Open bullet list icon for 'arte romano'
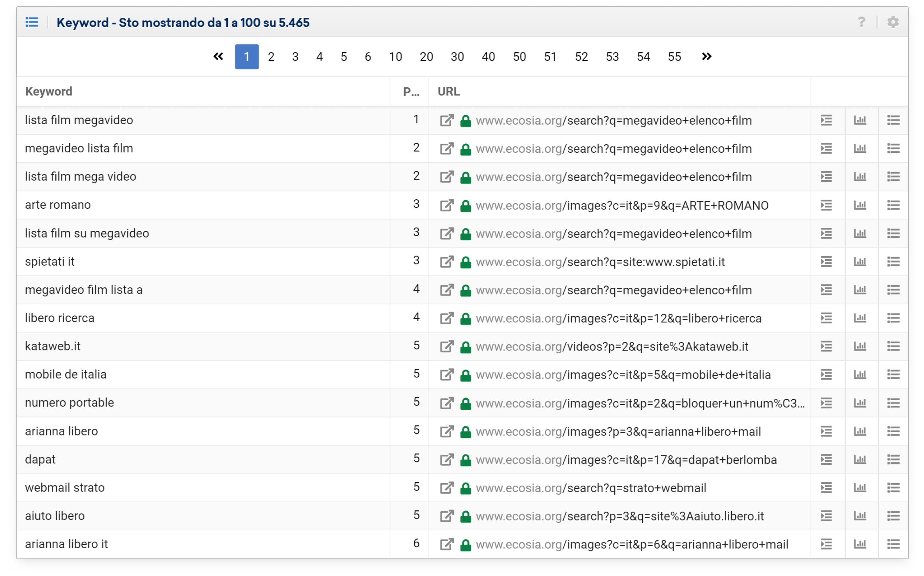The height and width of the screenshot is (576, 924). (893, 205)
